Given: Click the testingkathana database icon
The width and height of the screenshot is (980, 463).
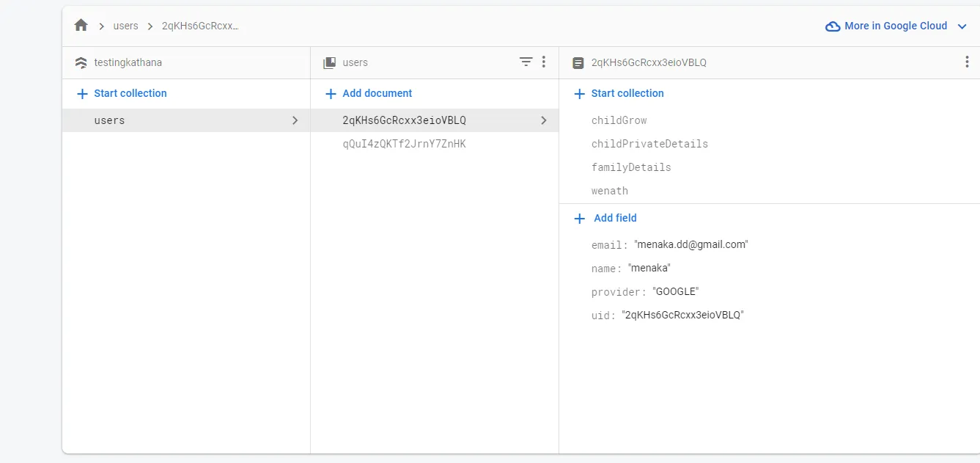Looking at the screenshot, I should point(81,63).
